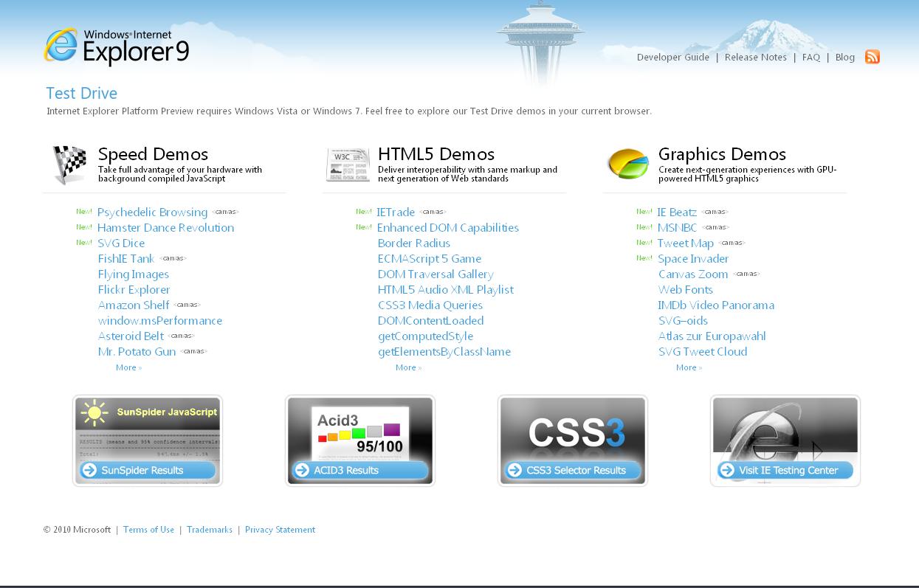Click the Graphics Demos pie chart icon
The image size is (919, 588).
[x=628, y=164]
